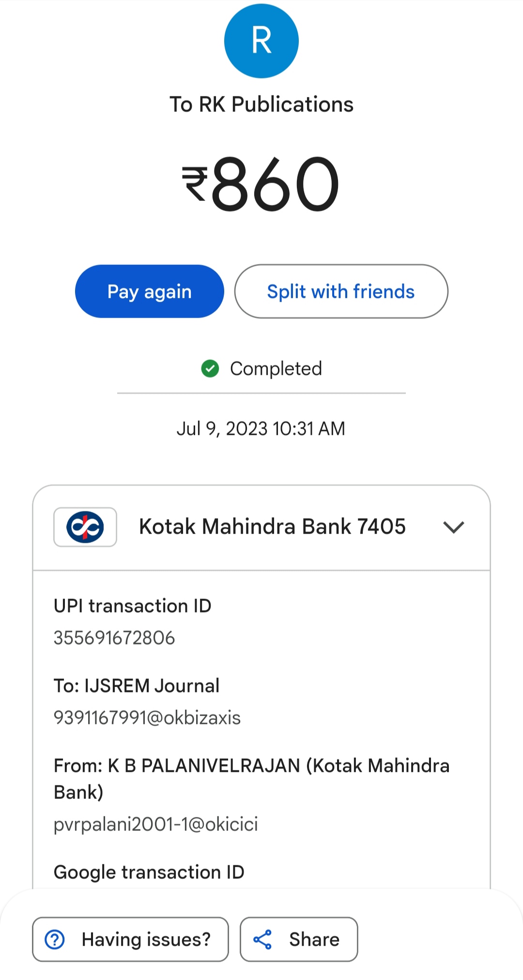
Task: Tap the question mark help icon
Action: (x=55, y=939)
